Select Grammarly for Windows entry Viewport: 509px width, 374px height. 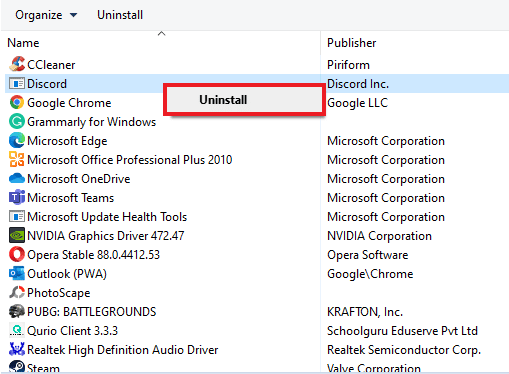click(91, 122)
